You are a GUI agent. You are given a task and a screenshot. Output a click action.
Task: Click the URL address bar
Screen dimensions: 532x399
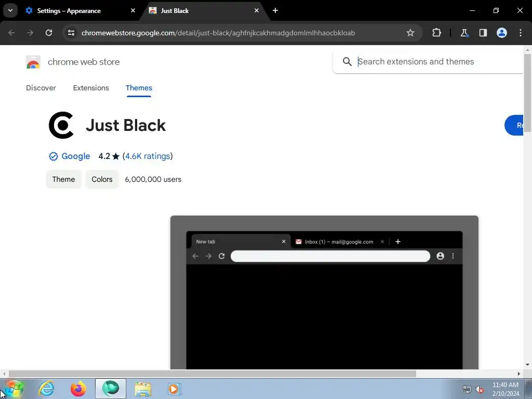[218, 33]
